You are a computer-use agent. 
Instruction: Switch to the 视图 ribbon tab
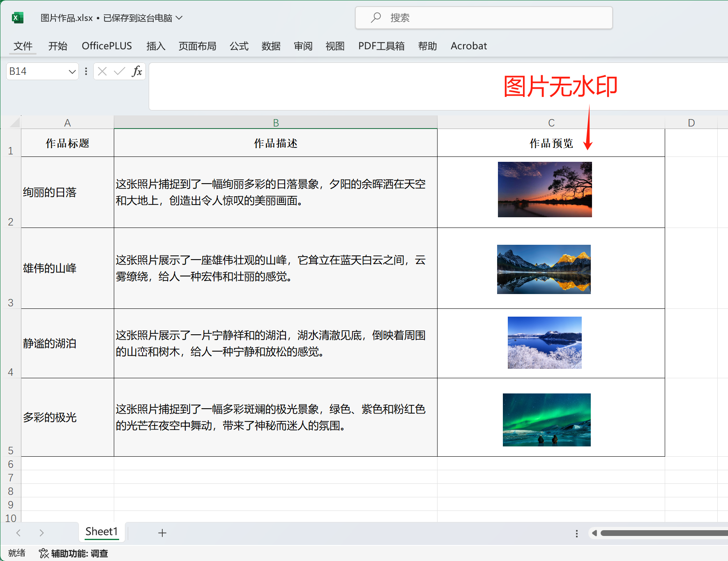(x=334, y=46)
